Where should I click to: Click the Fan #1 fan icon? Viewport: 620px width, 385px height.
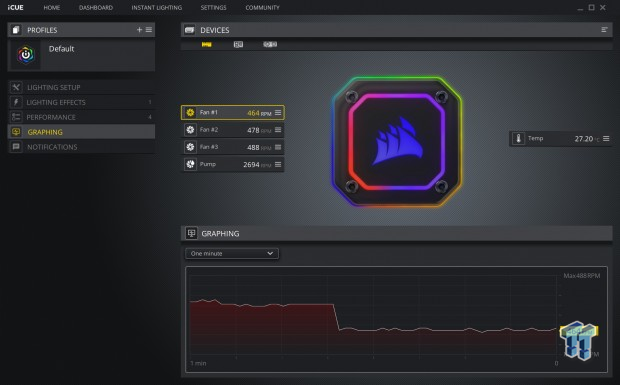pos(190,113)
